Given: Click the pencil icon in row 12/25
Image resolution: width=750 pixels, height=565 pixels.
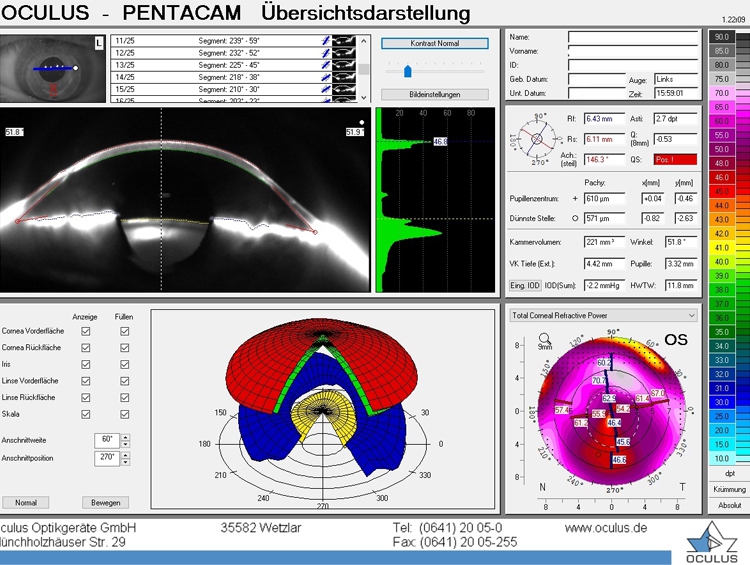Looking at the screenshot, I should 326,53.
